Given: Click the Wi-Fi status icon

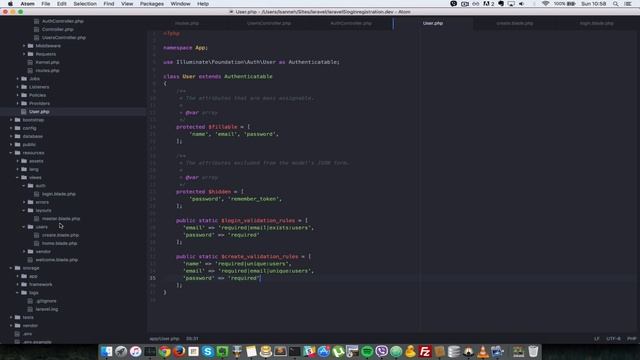Looking at the screenshot, I should tap(545, 4).
